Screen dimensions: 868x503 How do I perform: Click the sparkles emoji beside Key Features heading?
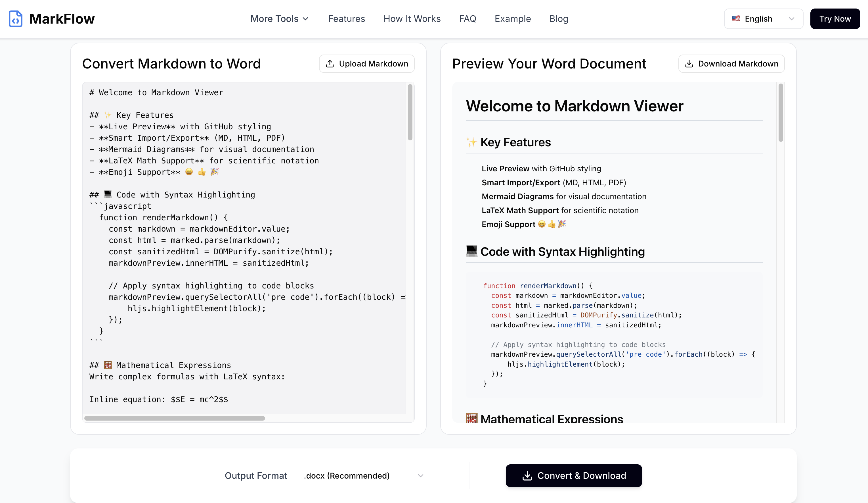471,142
